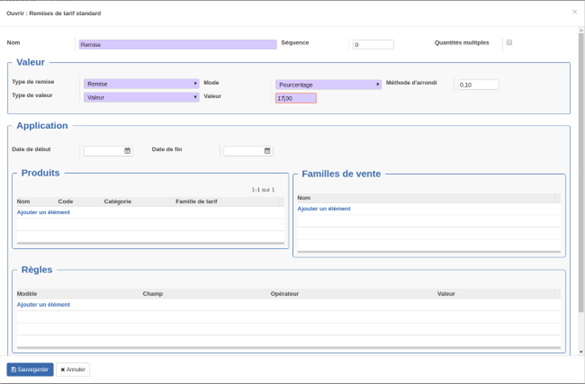Open the Type de valeur dropdown
The height and width of the screenshot is (384, 585).
[x=141, y=97]
